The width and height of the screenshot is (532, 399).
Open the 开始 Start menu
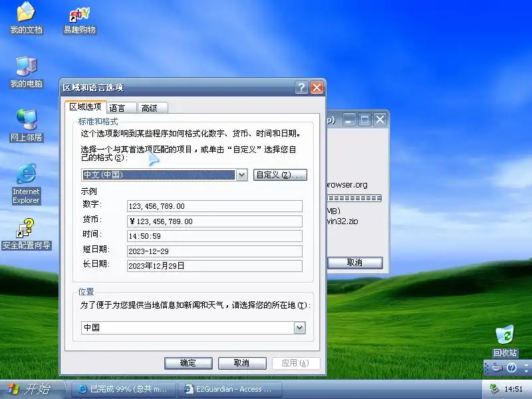point(32,389)
